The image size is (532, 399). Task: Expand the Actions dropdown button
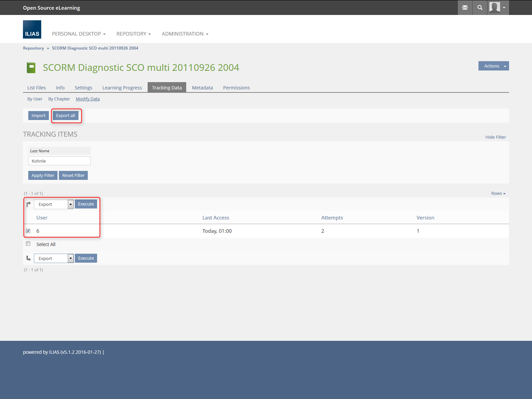click(x=493, y=66)
